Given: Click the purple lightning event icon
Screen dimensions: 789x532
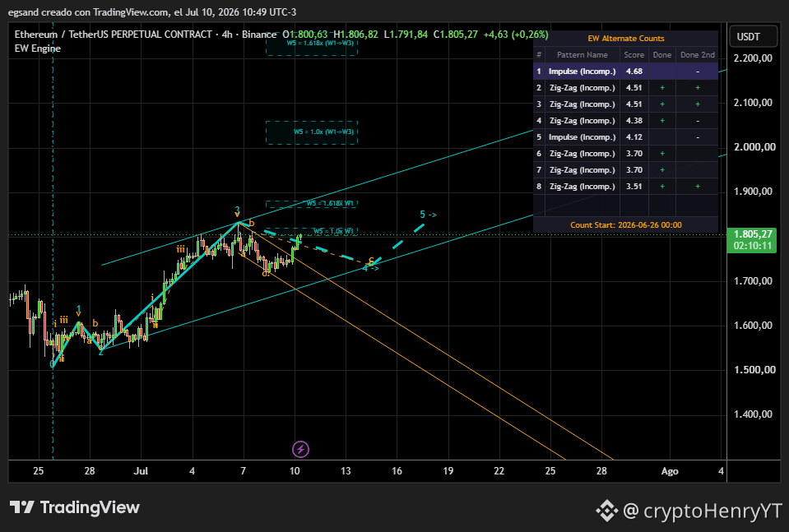Looking at the screenshot, I should pyautogui.click(x=300, y=449).
